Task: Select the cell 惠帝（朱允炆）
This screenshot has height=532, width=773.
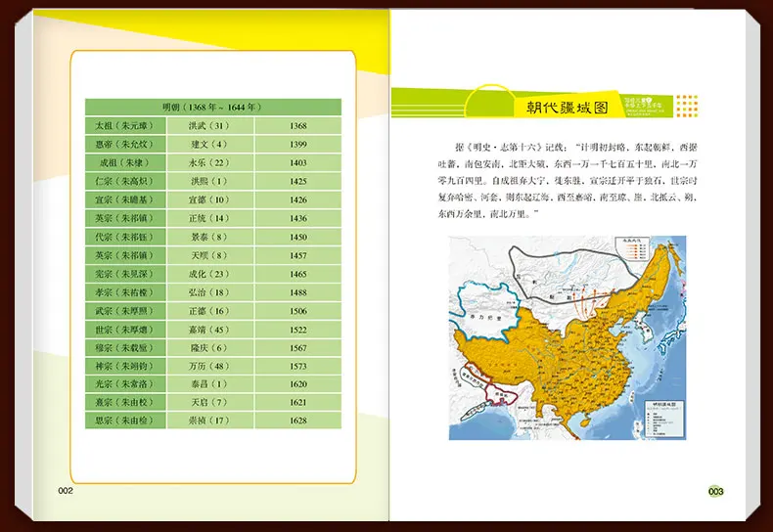Action: pyautogui.click(x=125, y=145)
